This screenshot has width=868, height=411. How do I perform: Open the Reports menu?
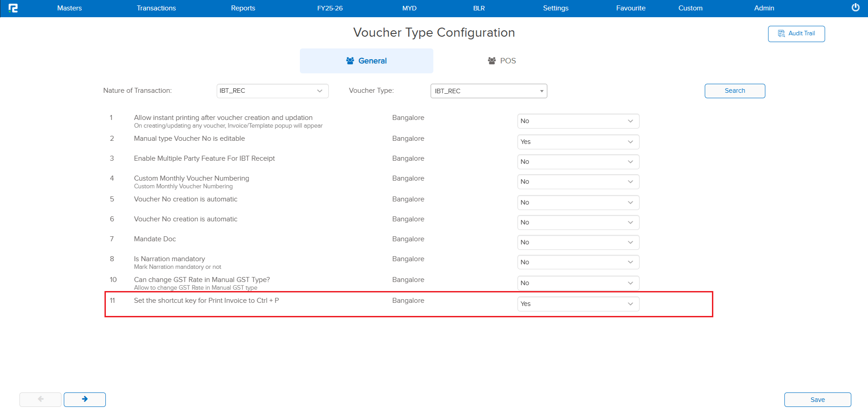point(243,8)
